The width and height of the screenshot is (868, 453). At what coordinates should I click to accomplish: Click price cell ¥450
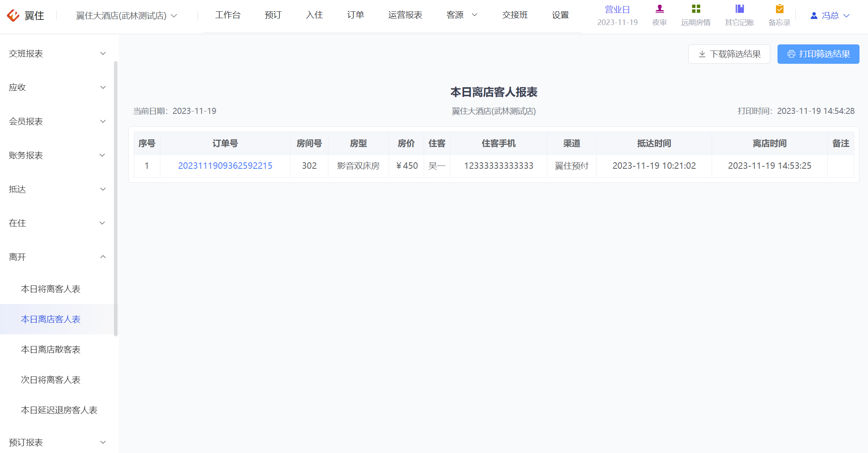pyautogui.click(x=406, y=166)
